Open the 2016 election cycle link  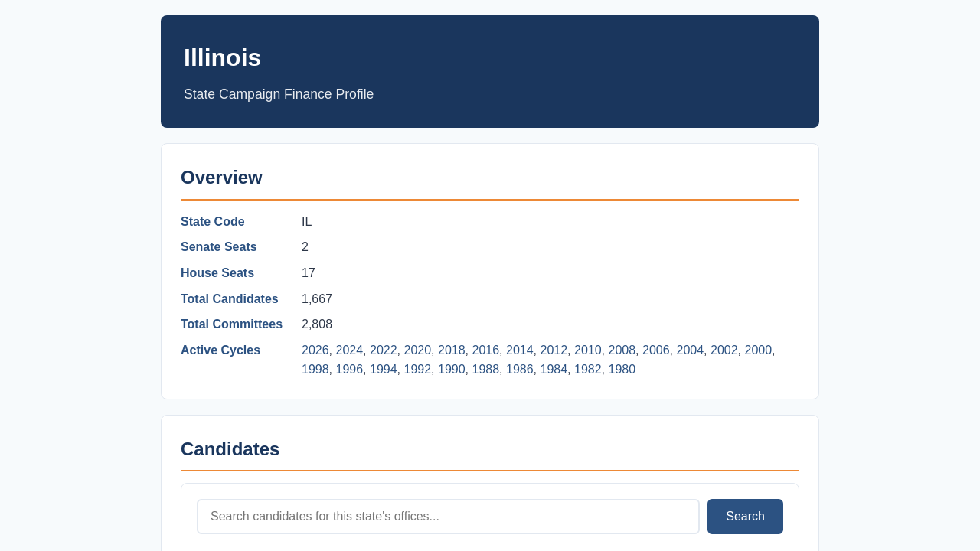[x=485, y=350]
